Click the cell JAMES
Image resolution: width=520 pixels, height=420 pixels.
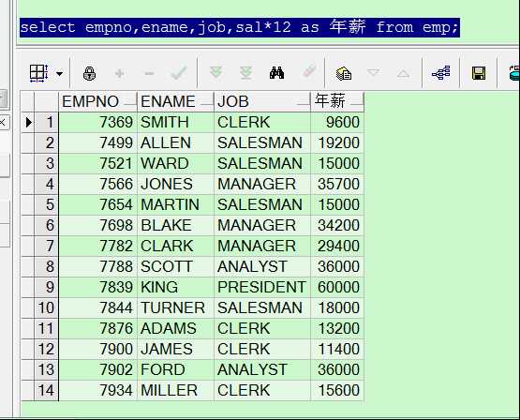(x=175, y=349)
